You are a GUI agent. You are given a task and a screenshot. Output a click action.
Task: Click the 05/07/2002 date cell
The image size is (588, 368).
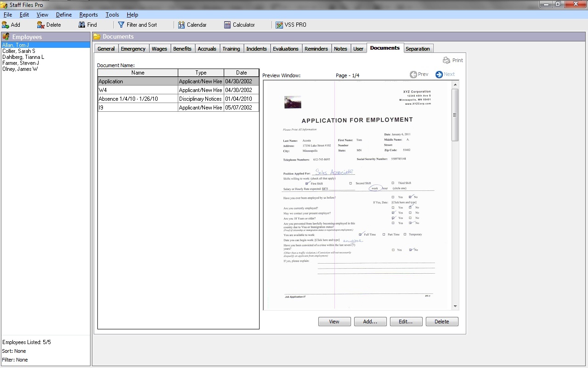click(242, 108)
